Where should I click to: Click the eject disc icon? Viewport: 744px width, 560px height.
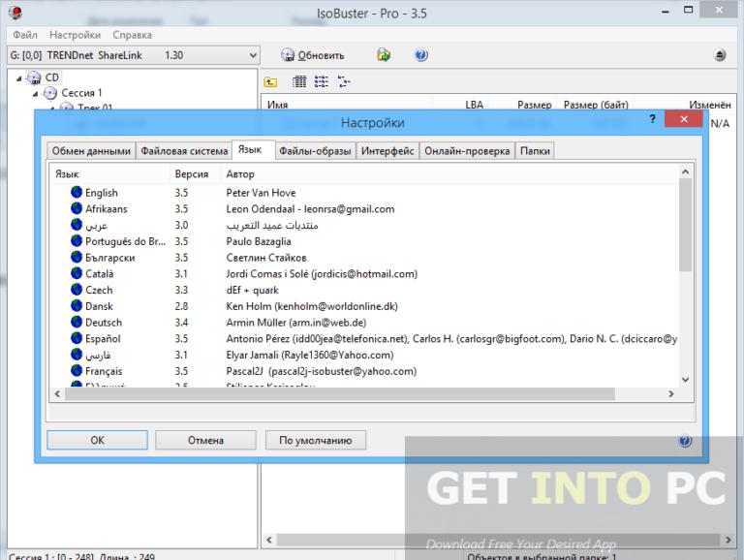[720, 55]
